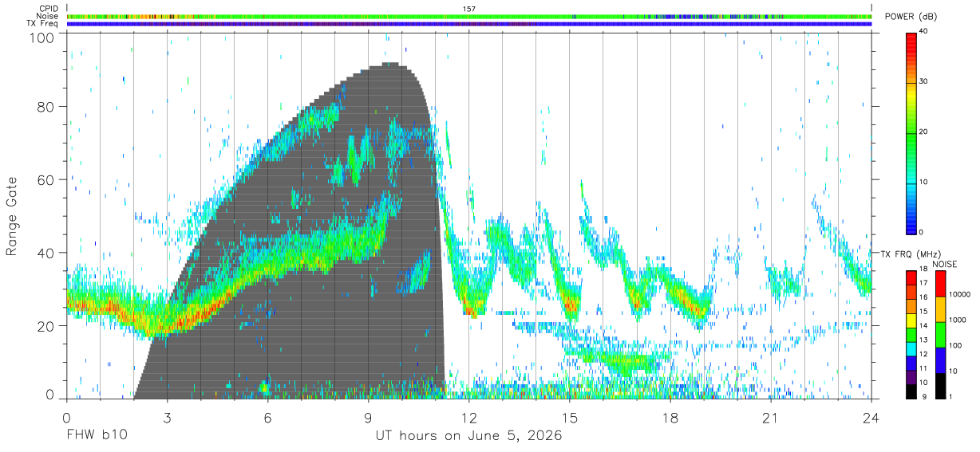Click the 20 label on the POWER colorbar

pos(923,132)
